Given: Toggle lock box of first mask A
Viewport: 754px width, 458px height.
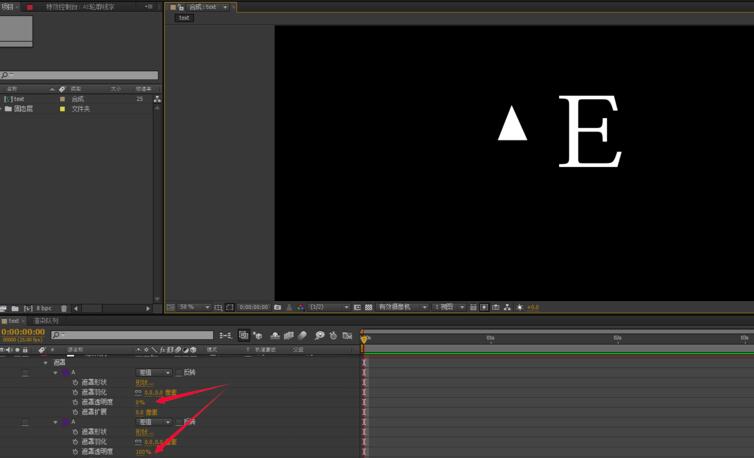Looking at the screenshot, I should 25,372.
